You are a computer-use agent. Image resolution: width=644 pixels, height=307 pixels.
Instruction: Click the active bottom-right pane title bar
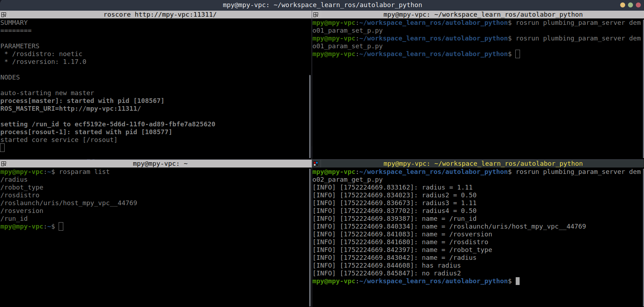pyautogui.click(x=483, y=164)
